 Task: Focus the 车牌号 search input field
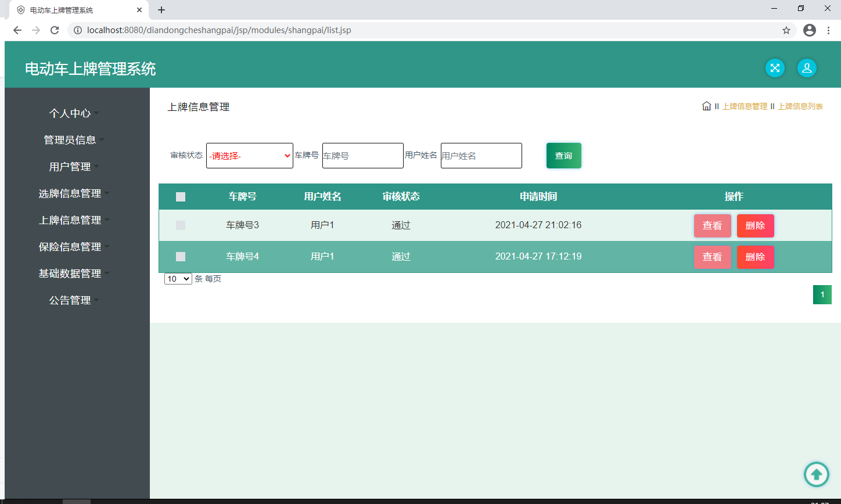tap(363, 156)
